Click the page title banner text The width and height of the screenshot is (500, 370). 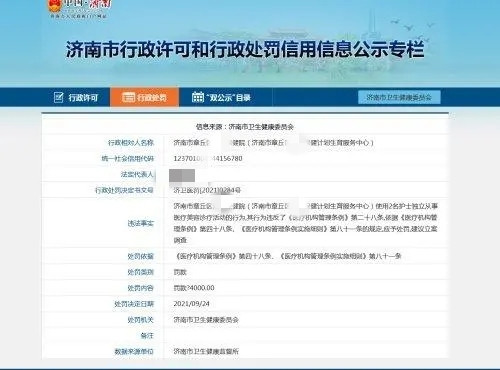click(x=245, y=49)
